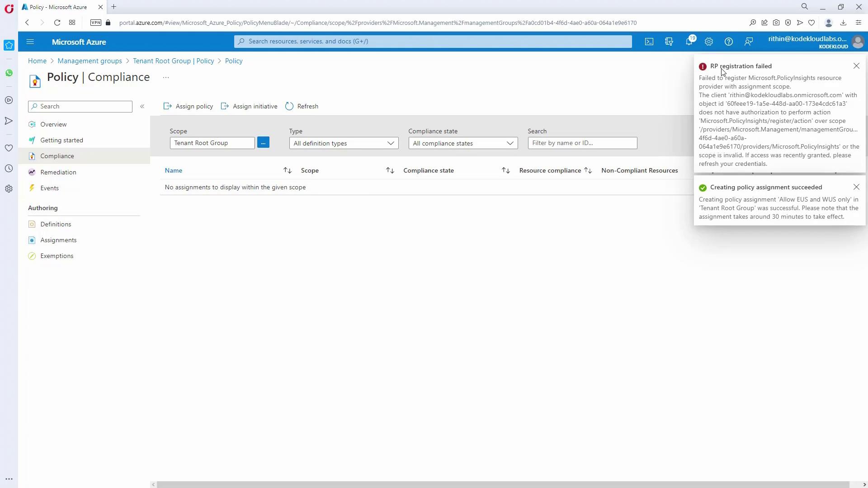
Task: Open the Remediation menu item
Action: click(58, 172)
